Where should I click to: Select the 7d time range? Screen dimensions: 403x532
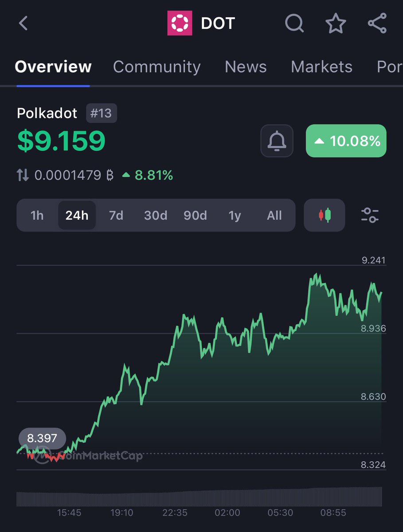[x=116, y=215]
